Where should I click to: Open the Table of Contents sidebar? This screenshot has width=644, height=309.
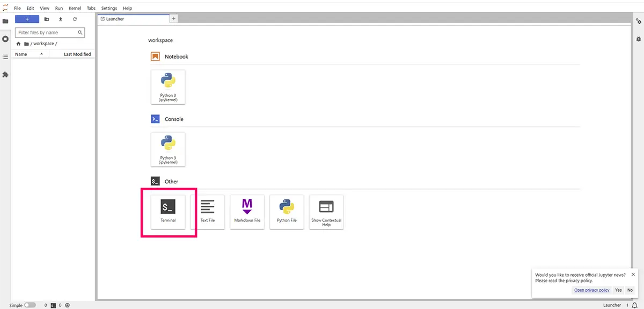pyautogui.click(x=5, y=56)
